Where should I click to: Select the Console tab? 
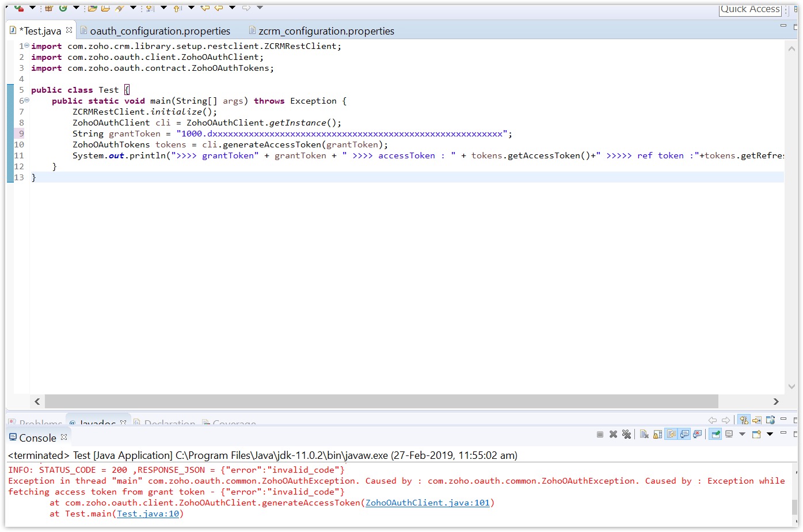tap(37, 438)
